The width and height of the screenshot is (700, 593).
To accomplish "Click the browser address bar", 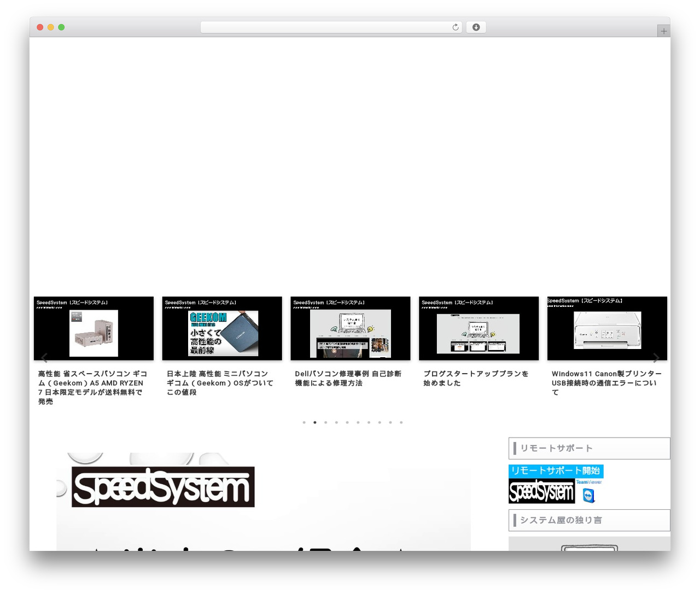I will (331, 27).
